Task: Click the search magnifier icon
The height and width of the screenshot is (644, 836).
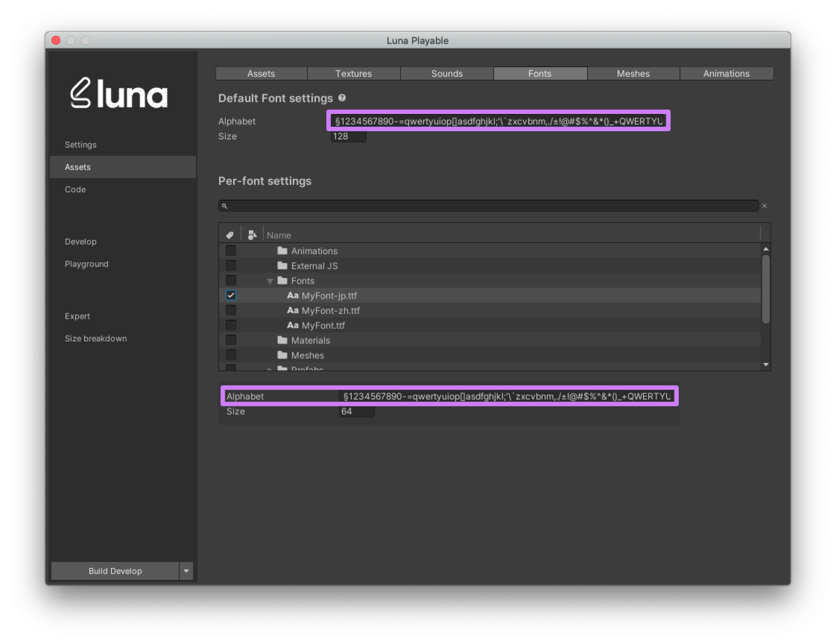Action: (225, 206)
